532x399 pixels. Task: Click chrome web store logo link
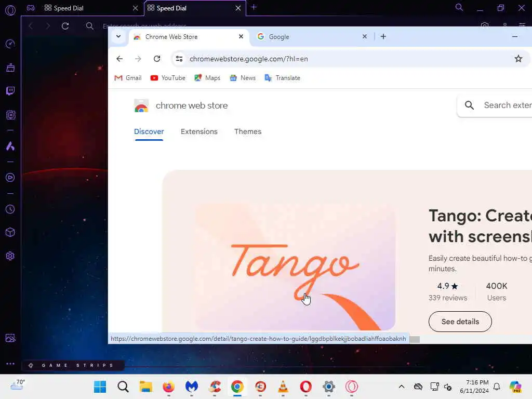pos(181,106)
